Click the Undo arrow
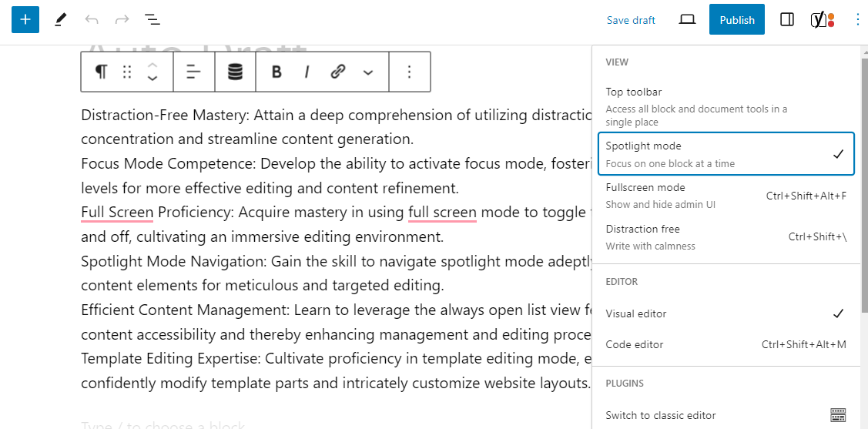Viewport: 868px width, 429px height. (x=92, y=20)
